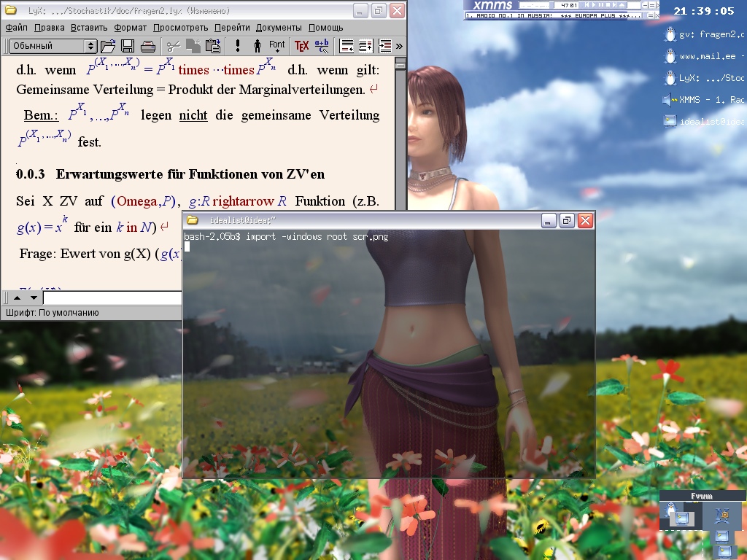
Task: Open the Формат menu
Action: click(x=130, y=28)
